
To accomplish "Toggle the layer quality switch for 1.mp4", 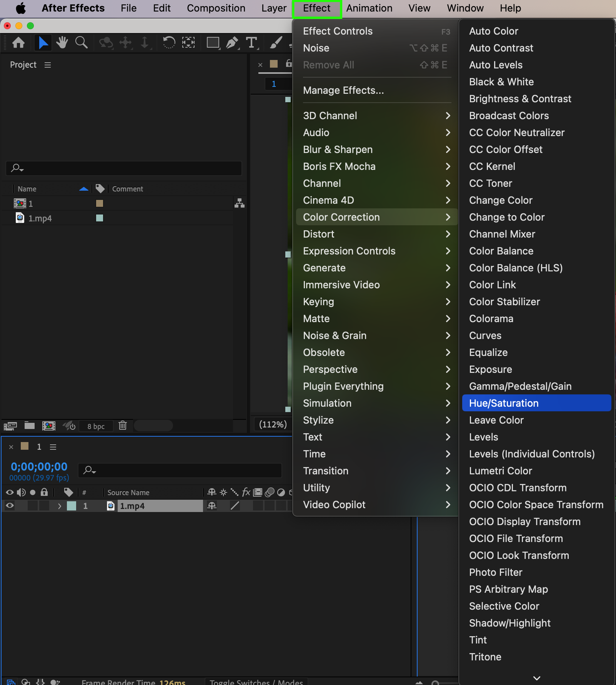I will pos(235,506).
